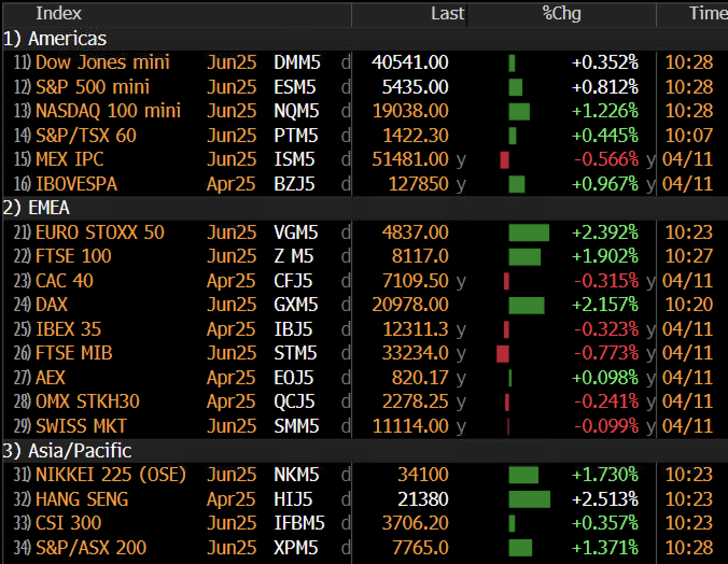Click the -0.773% FTSE MIB change

tap(606, 353)
